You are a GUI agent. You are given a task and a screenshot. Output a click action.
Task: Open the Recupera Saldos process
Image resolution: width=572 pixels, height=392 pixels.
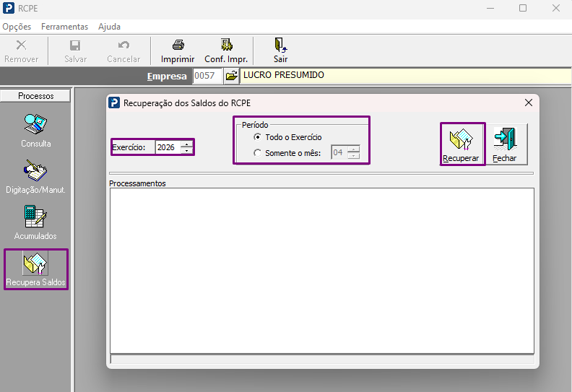36,269
